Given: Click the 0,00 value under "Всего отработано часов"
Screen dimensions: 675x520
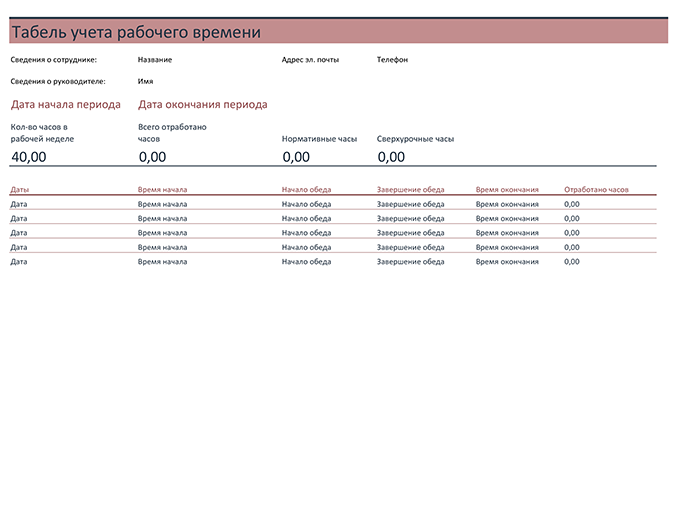Looking at the screenshot, I should click(x=152, y=157).
